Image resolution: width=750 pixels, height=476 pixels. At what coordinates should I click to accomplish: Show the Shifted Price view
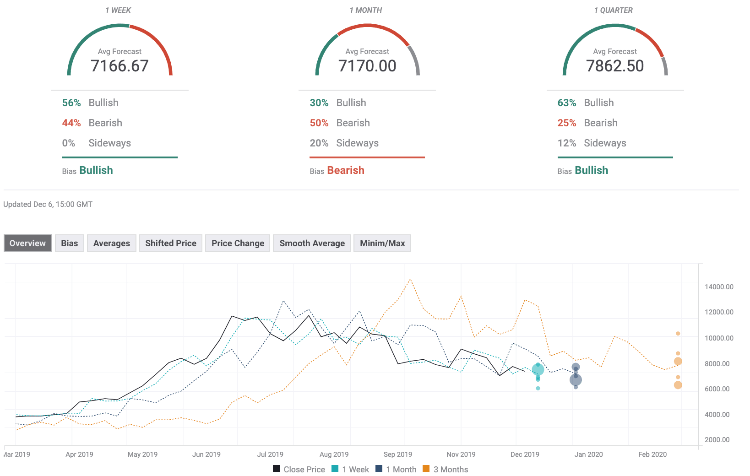pyautogui.click(x=172, y=243)
